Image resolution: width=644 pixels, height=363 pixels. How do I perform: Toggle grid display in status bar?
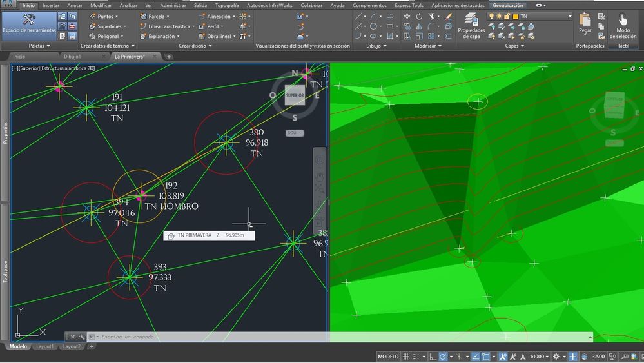coord(405,357)
